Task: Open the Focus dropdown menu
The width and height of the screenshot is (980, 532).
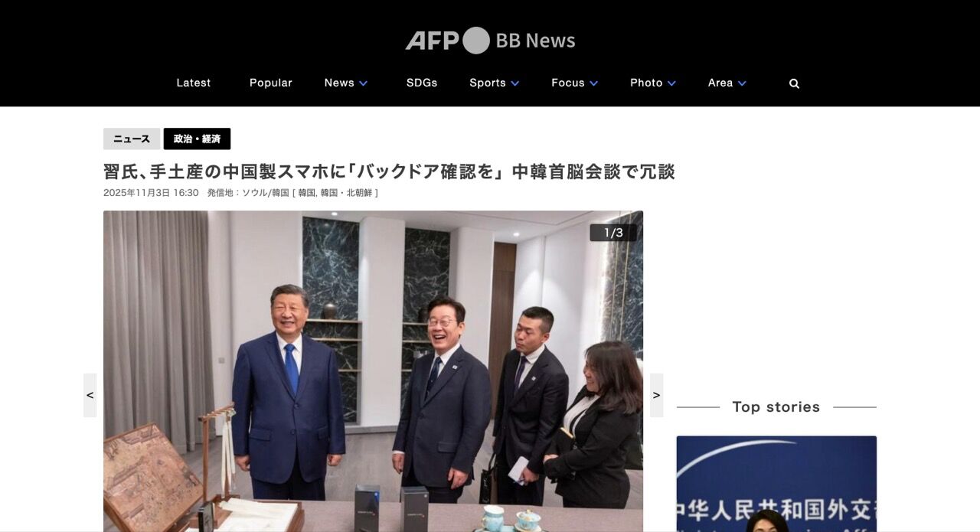Action: point(574,83)
